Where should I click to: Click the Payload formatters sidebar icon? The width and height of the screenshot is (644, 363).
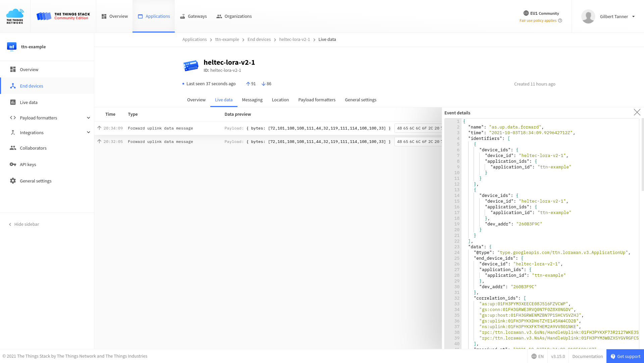12,118
